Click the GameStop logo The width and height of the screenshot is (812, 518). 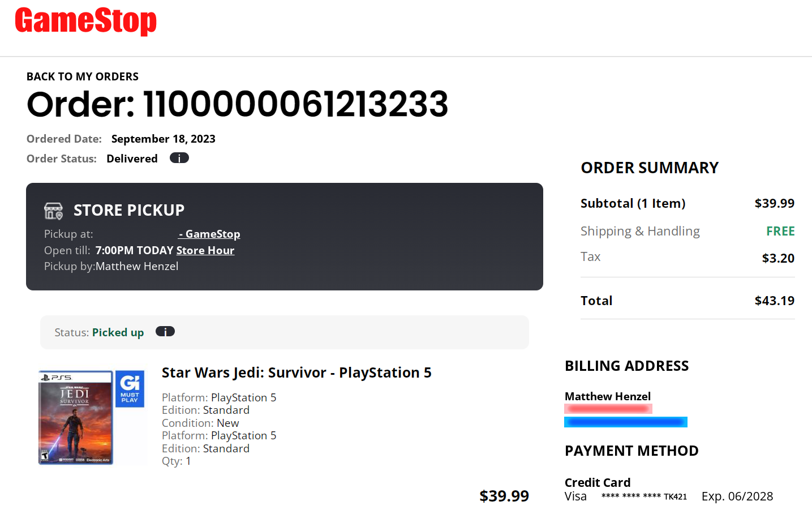[85, 22]
